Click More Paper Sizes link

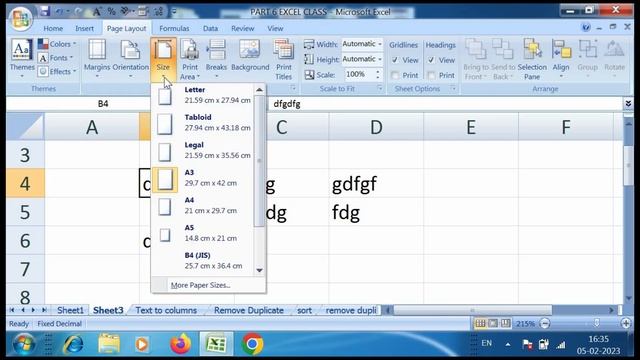(200, 285)
